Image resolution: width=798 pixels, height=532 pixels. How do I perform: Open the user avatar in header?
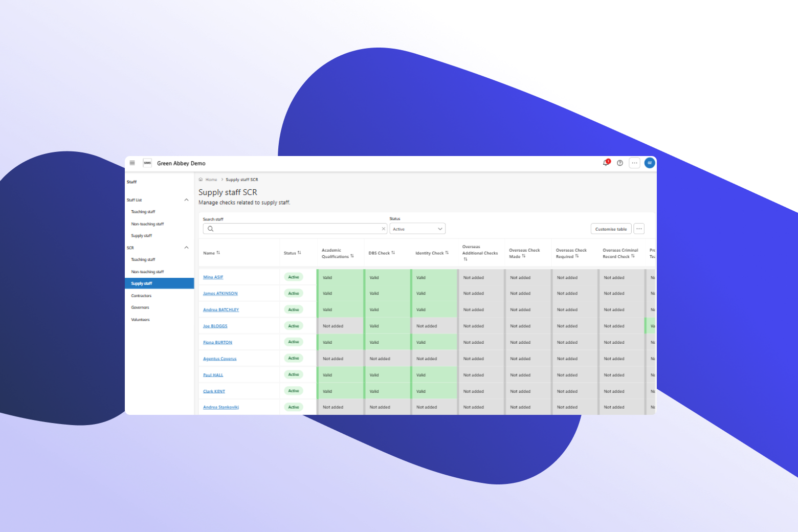coord(650,163)
